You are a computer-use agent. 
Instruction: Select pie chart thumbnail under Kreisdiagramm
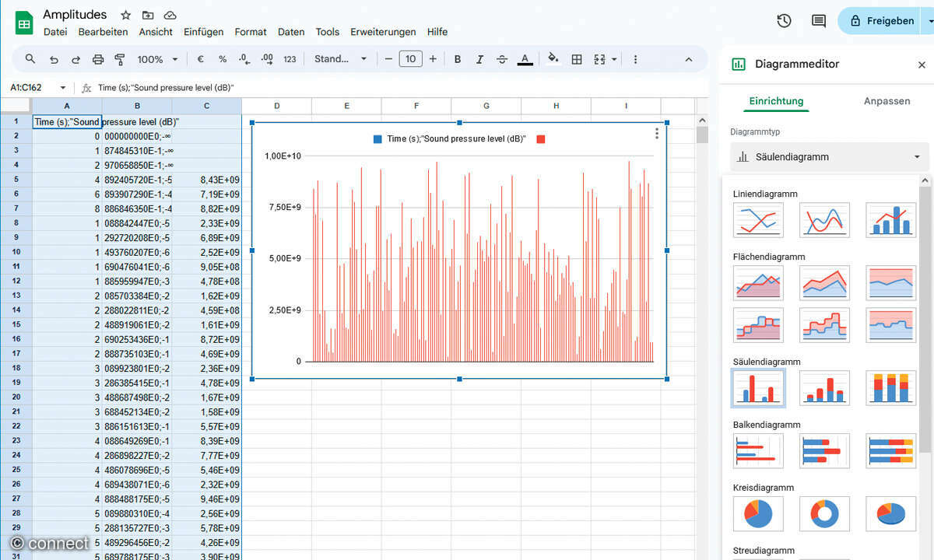pyautogui.click(x=759, y=514)
